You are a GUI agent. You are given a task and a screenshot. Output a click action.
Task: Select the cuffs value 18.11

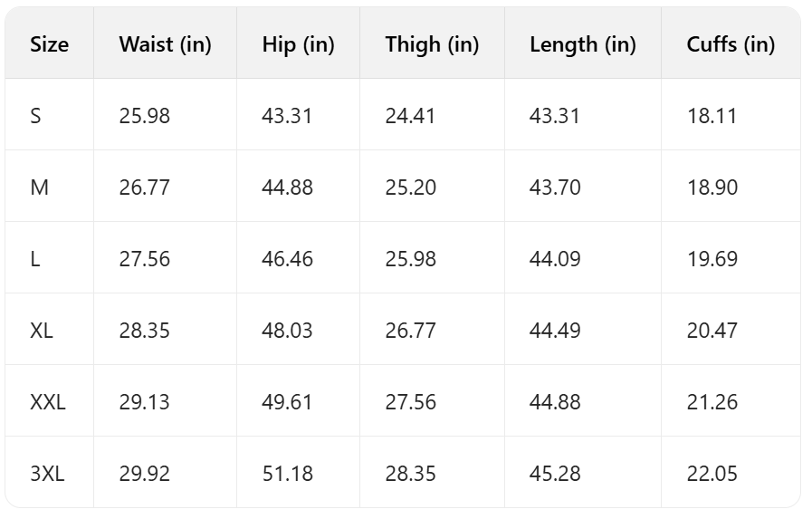(x=712, y=116)
